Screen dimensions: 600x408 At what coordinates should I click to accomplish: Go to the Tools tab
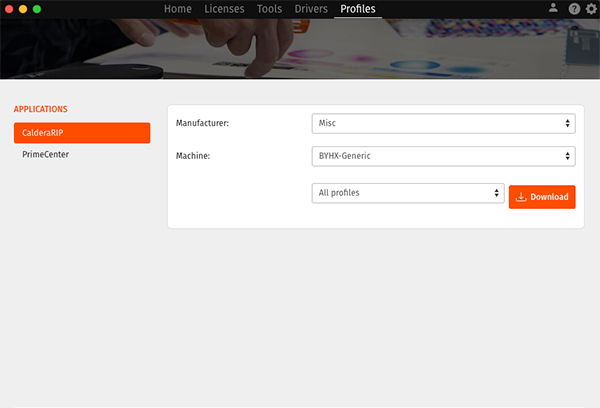pyautogui.click(x=269, y=9)
